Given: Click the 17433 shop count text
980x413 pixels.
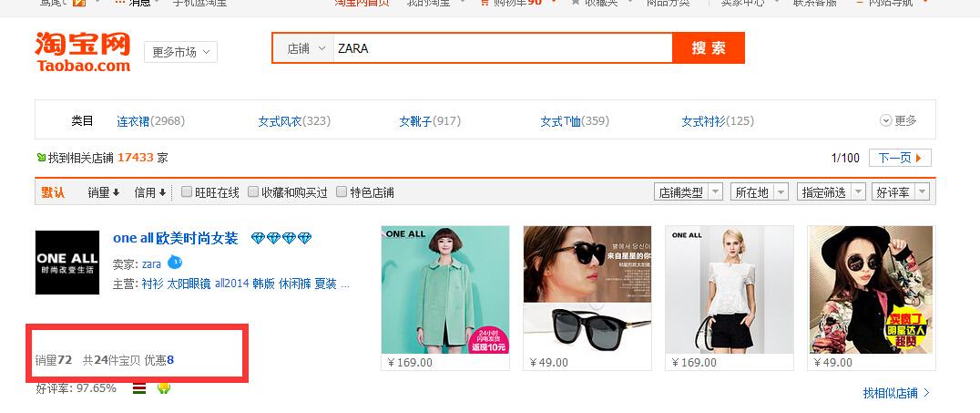Looking at the screenshot, I should click(135, 158).
